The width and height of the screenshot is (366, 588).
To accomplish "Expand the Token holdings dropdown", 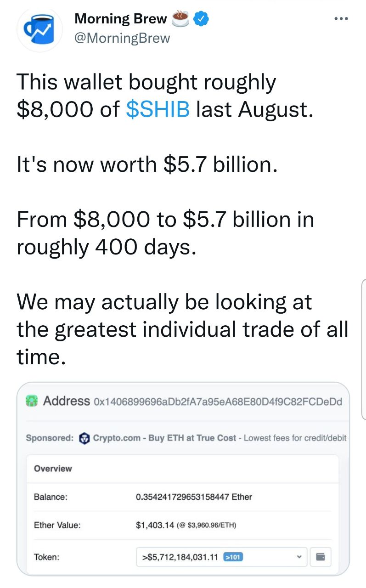I will (x=221, y=557).
